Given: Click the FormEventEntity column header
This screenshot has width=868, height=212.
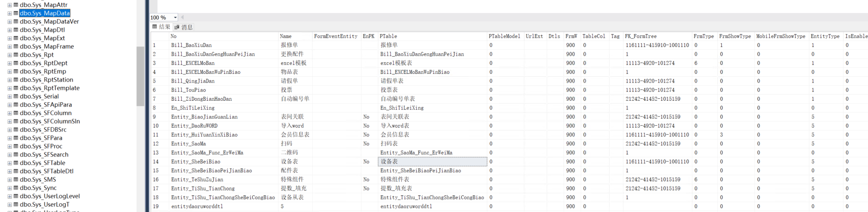Looking at the screenshot, I should tap(336, 36).
